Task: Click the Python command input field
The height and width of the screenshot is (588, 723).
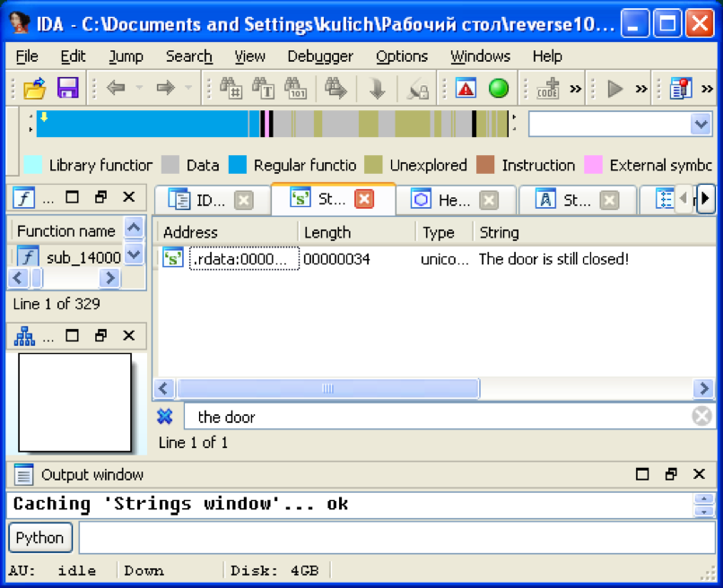Action: point(397,537)
